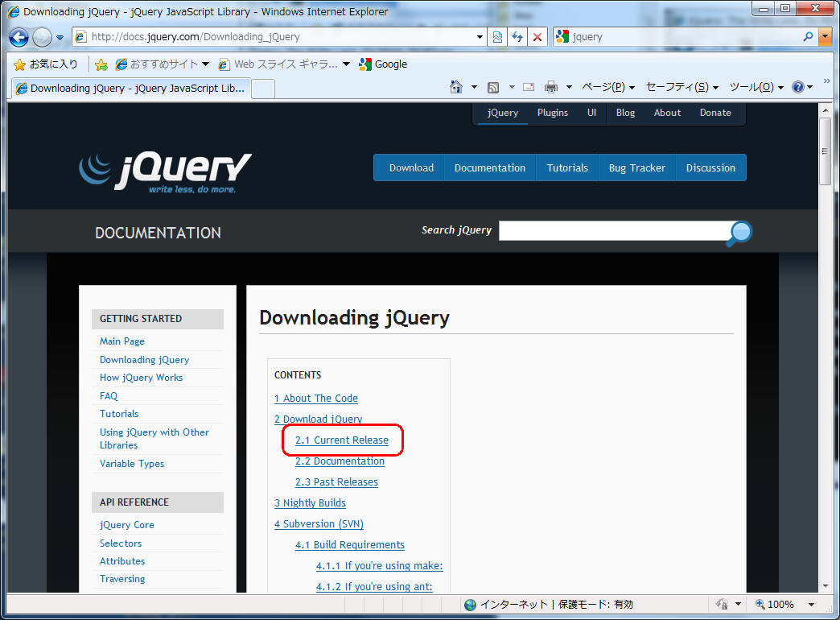Open the ツール(O) tools menu
Viewport: 840px width, 620px height.
756,87
